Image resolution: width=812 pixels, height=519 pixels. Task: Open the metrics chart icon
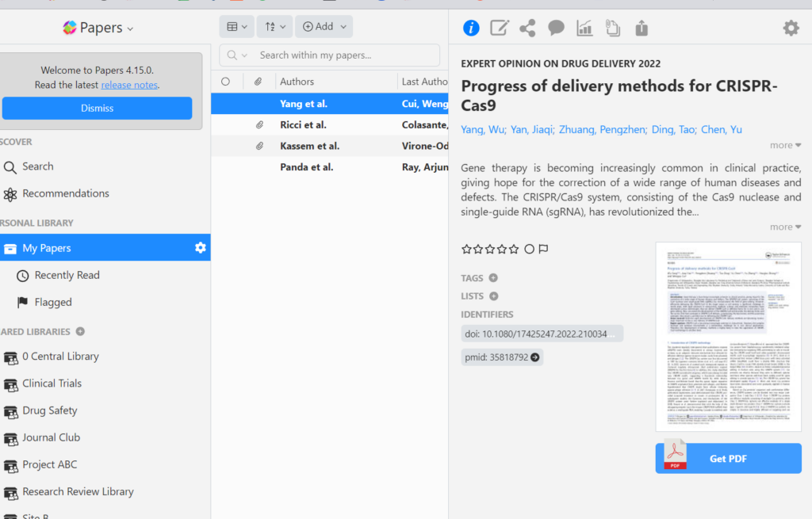click(584, 29)
